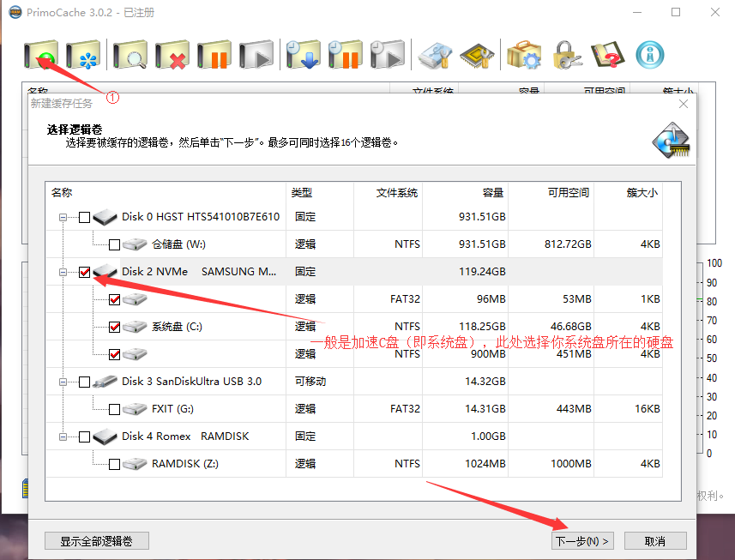Check the RAMDISK (Z:) checkbox
Image resolution: width=735 pixels, height=560 pixels.
pyautogui.click(x=114, y=465)
